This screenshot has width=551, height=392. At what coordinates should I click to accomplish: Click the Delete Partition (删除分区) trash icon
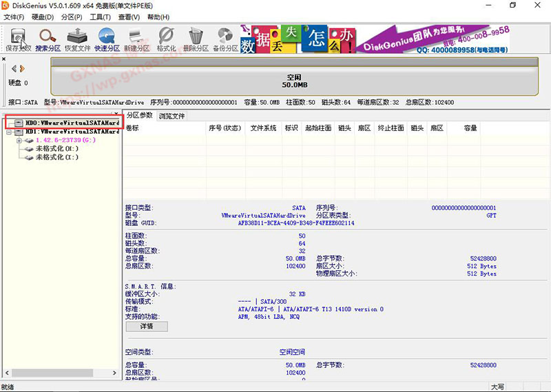196,39
